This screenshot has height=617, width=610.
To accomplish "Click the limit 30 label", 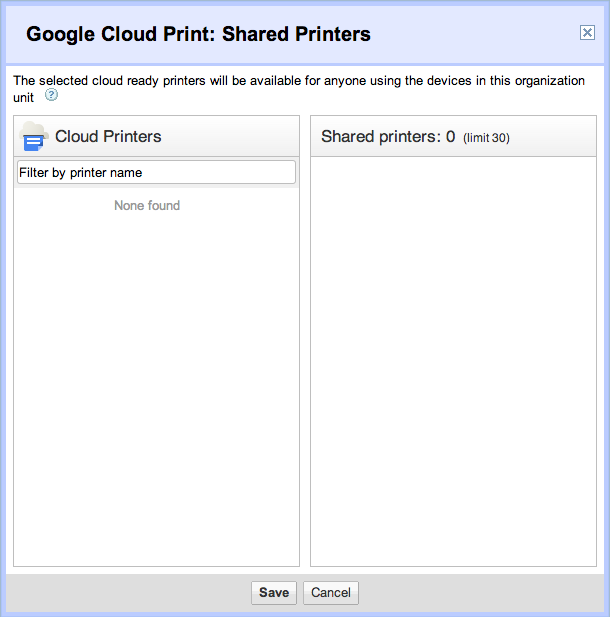I will 486,138.
